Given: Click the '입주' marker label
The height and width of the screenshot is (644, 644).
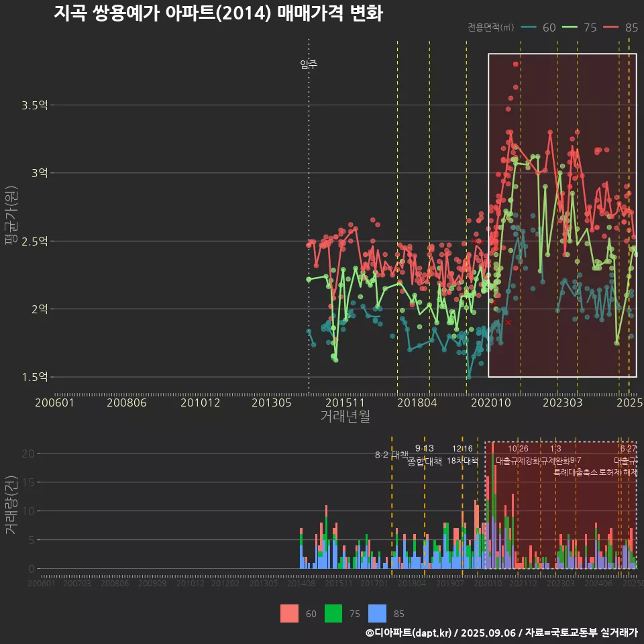Looking at the screenshot, I should coord(309,64).
